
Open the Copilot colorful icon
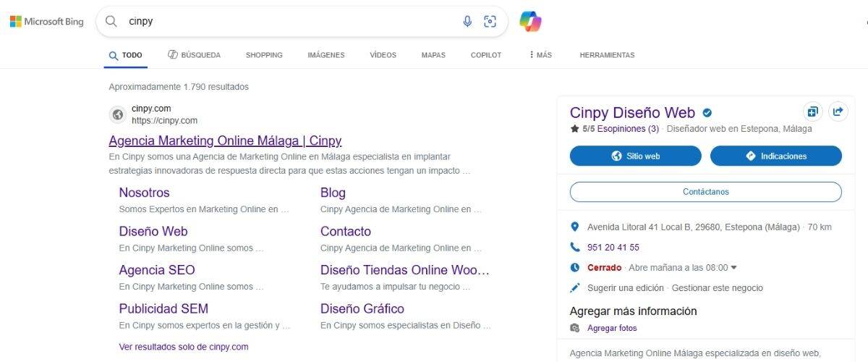[x=530, y=22]
